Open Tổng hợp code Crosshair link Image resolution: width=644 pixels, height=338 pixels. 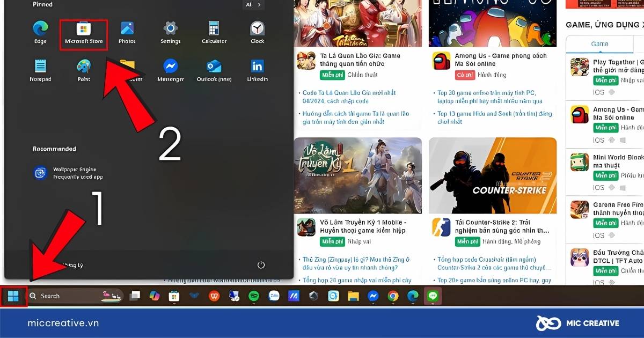click(494, 263)
